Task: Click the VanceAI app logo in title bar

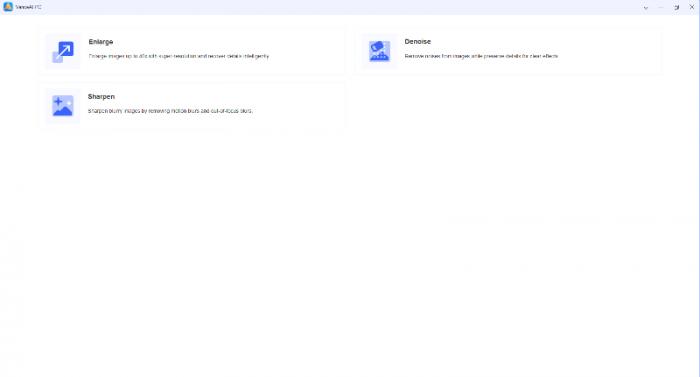Action: tap(8, 7)
